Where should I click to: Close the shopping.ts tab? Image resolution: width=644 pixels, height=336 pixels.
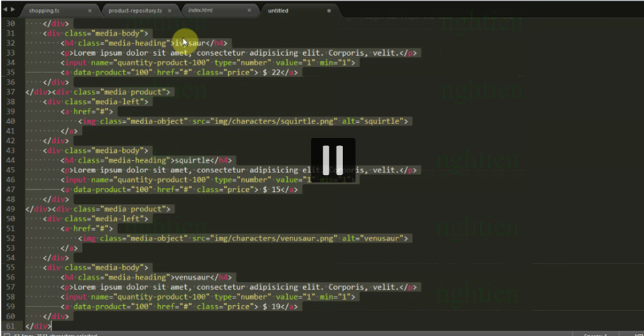91,11
